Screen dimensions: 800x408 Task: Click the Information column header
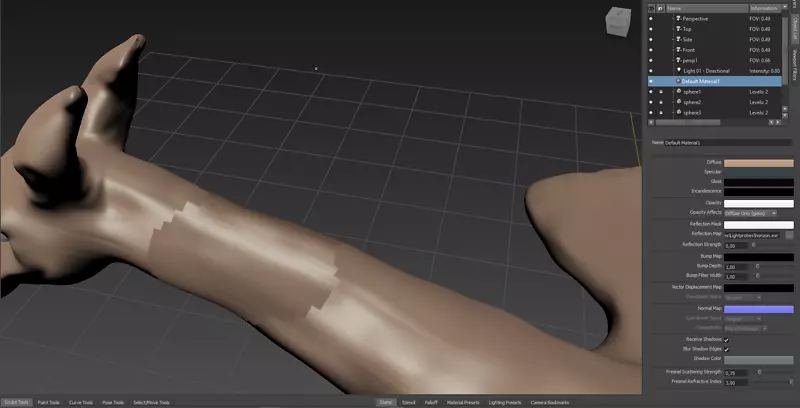click(x=763, y=7)
